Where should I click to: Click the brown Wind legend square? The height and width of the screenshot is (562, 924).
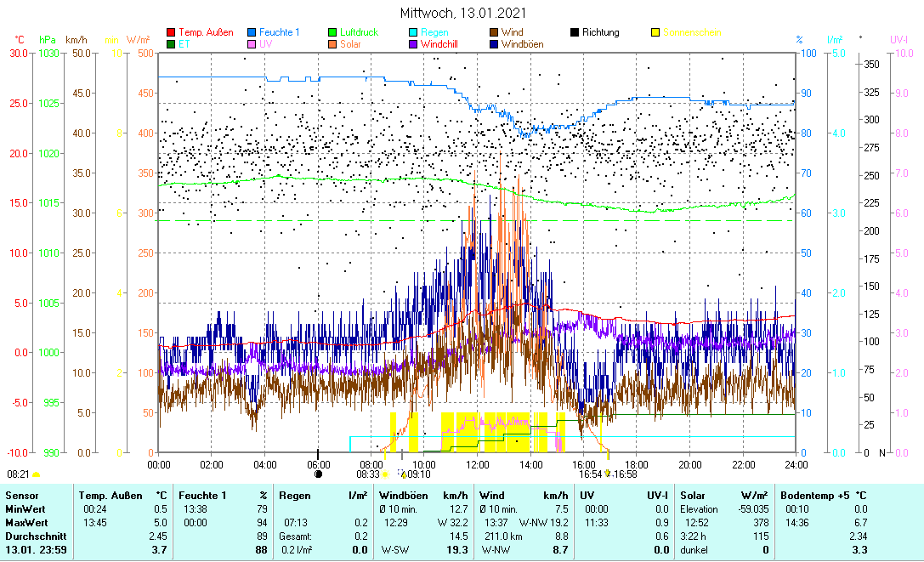click(x=493, y=32)
